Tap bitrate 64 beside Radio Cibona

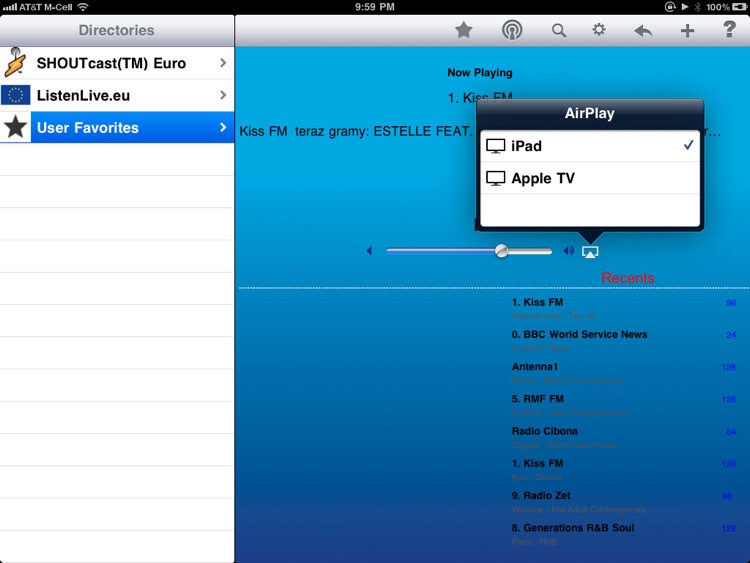pos(731,431)
